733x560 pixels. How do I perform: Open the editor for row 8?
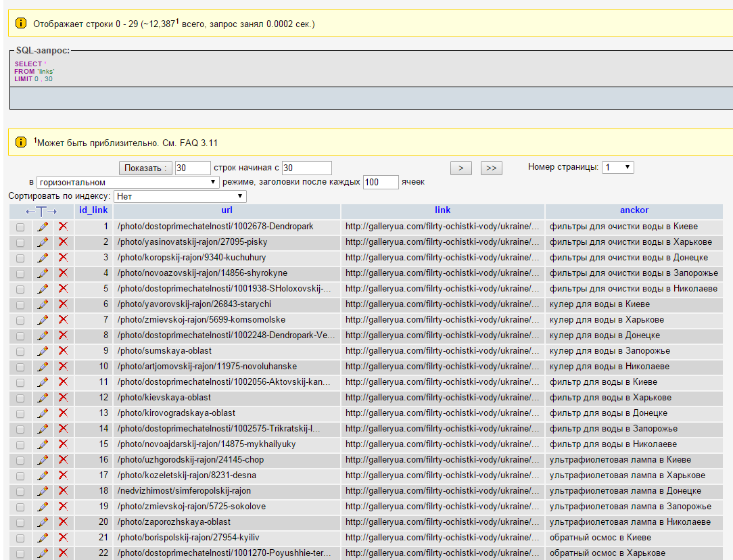pos(43,335)
